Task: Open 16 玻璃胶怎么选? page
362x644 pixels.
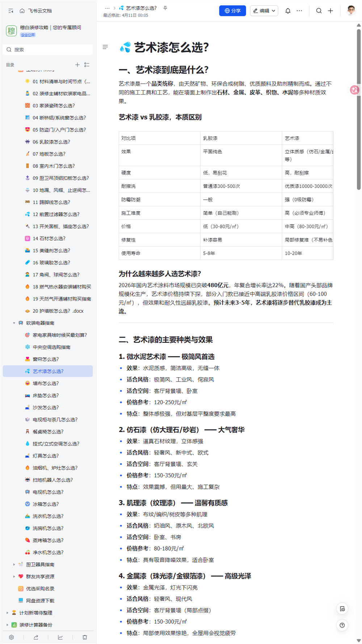Action: (x=51, y=262)
